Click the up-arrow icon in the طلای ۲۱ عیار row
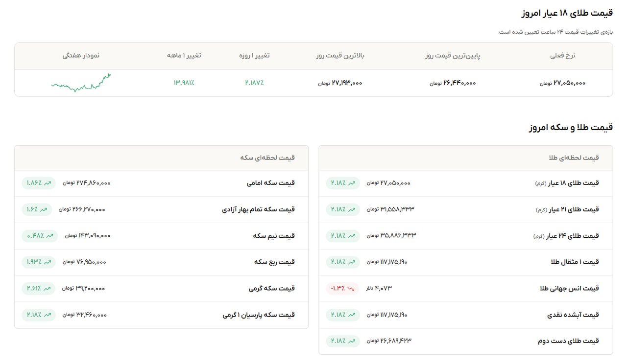 (x=351, y=209)
